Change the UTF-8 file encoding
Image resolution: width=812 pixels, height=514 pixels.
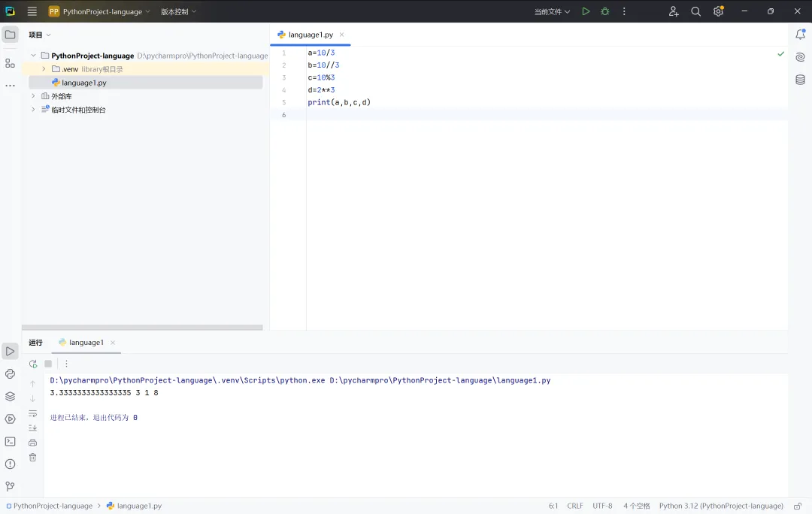coord(602,506)
